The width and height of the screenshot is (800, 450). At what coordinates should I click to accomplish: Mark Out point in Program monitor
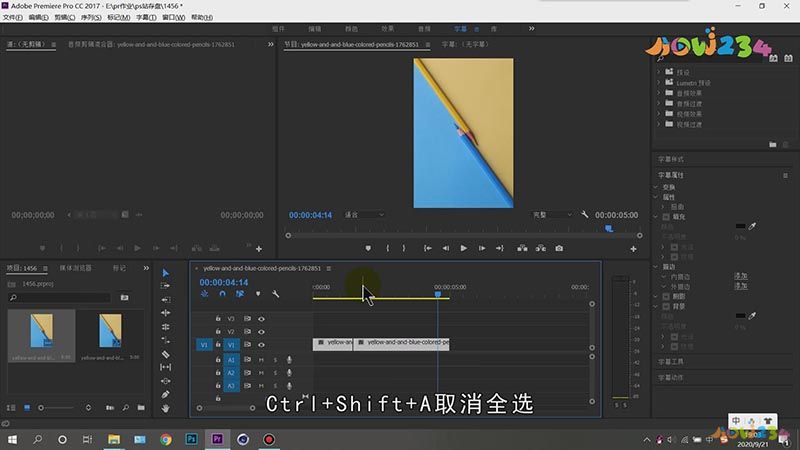(x=404, y=248)
